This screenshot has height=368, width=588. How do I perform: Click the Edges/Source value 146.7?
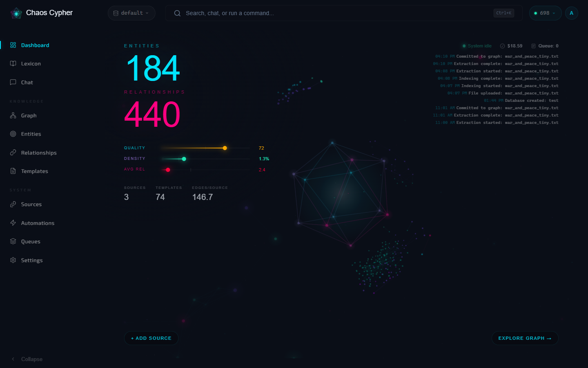coord(203,197)
